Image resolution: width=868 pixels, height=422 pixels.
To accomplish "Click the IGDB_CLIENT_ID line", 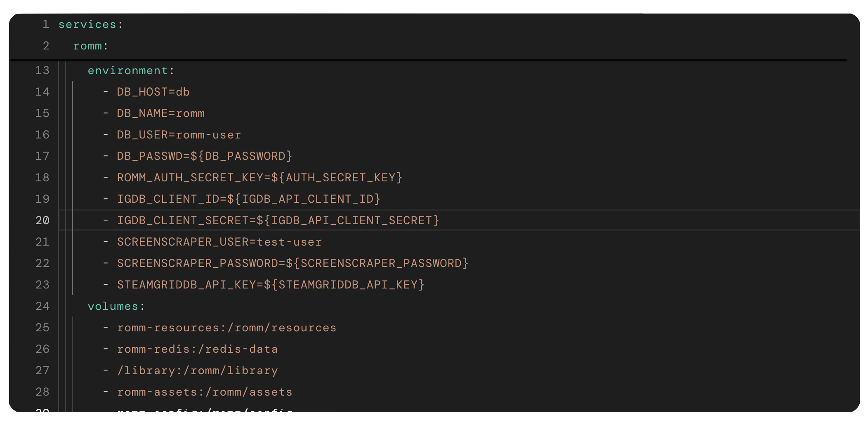I will coord(249,199).
